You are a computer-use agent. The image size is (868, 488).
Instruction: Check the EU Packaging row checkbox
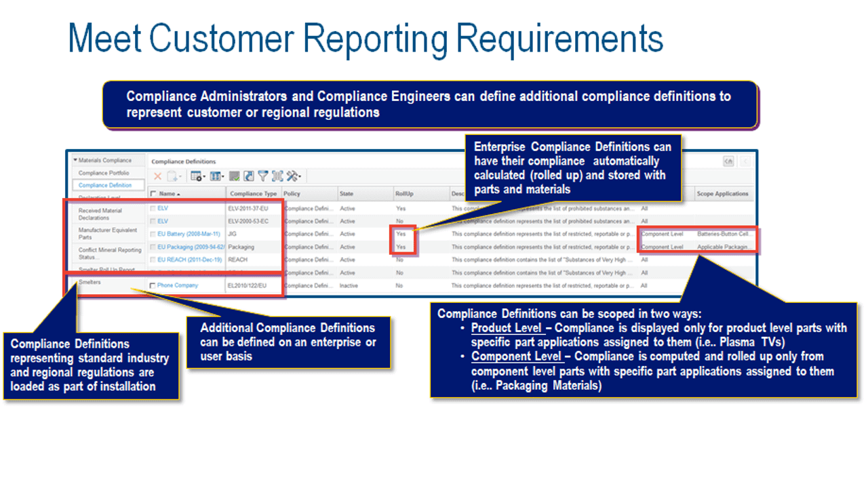coord(153,247)
